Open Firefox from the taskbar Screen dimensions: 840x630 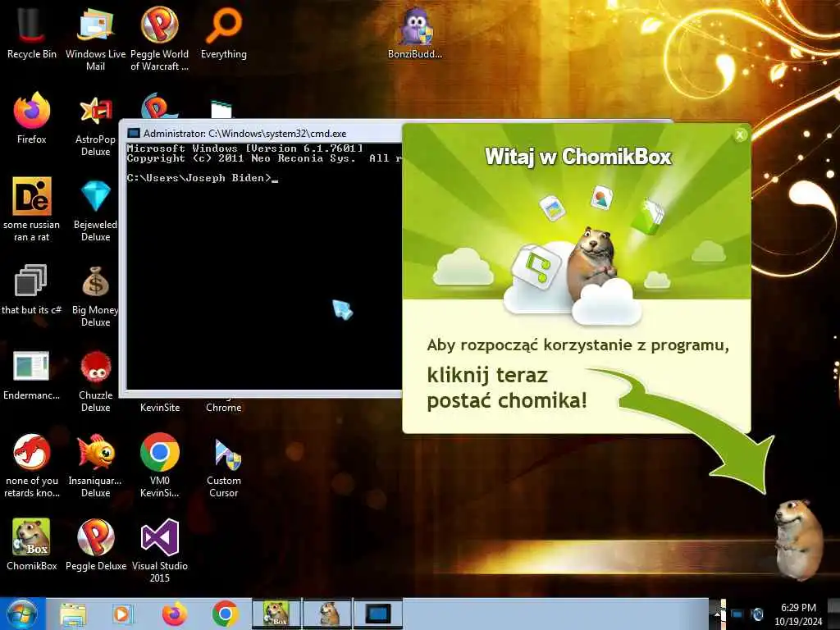tap(175, 614)
